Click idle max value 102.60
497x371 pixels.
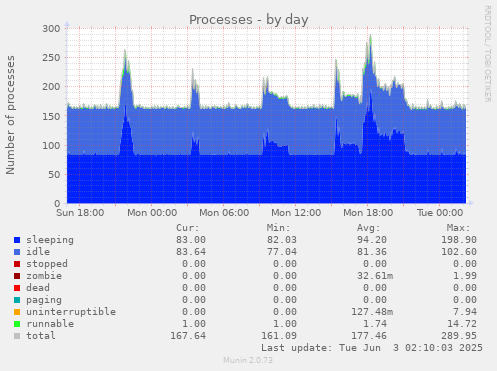pyautogui.click(x=459, y=252)
